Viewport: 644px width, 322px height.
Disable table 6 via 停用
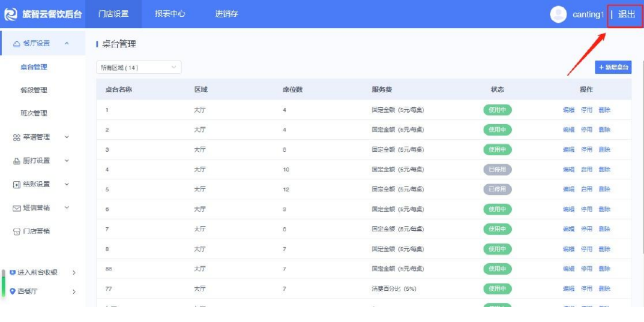click(586, 209)
